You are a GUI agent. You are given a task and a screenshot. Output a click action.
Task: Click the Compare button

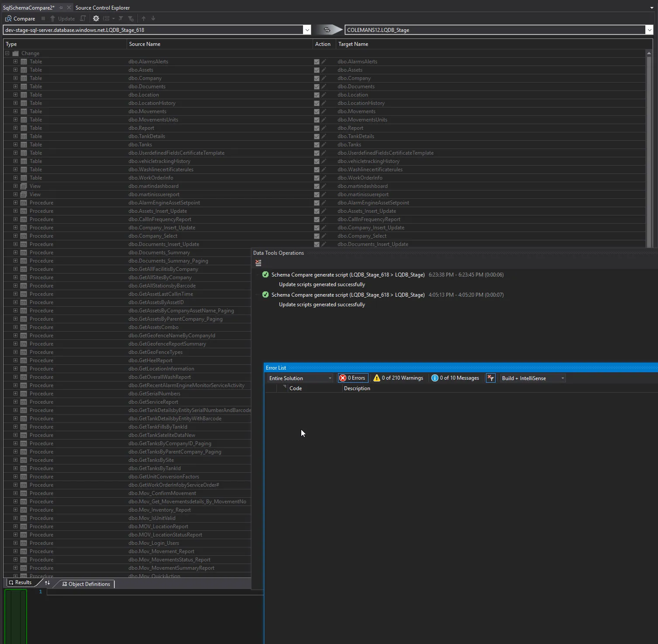tap(20, 18)
